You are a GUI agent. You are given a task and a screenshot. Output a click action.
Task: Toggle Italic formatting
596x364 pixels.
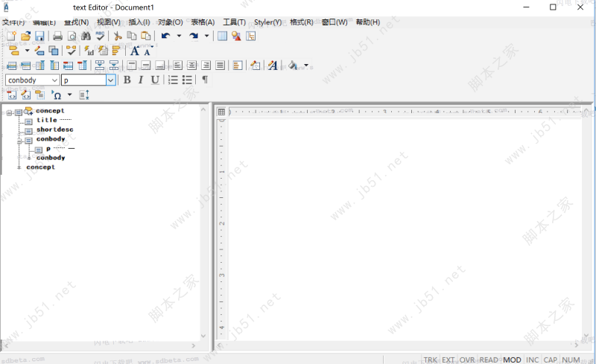coord(141,80)
